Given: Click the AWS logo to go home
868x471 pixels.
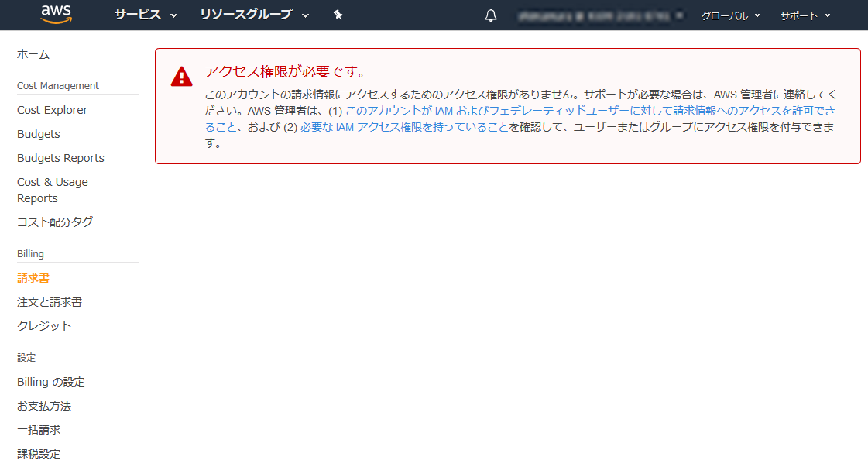Looking at the screenshot, I should click(x=57, y=14).
